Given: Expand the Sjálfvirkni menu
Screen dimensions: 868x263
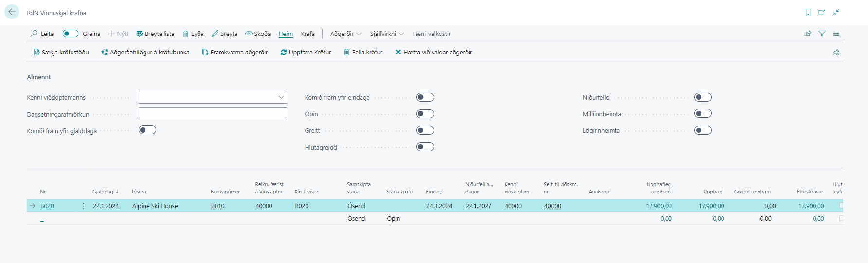Looking at the screenshot, I should (x=387, y=34).
